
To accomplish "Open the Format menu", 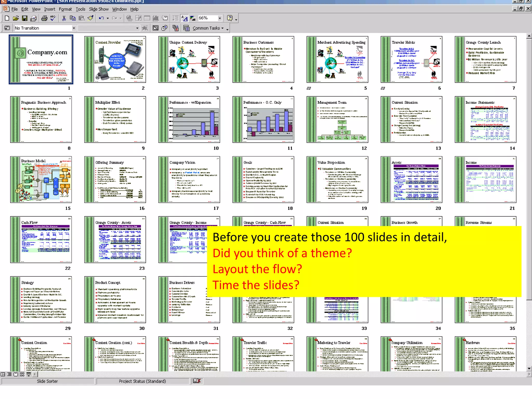I will pos(65,9).
